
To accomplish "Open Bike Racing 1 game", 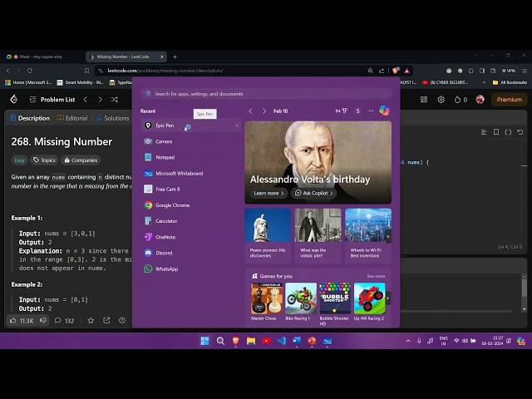I will tap(301, 302).
